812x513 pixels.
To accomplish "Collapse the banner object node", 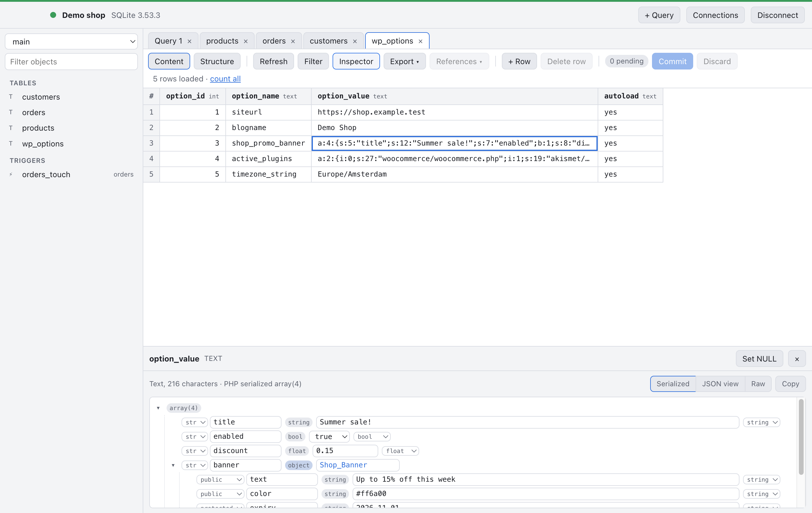I will point(173,465).
